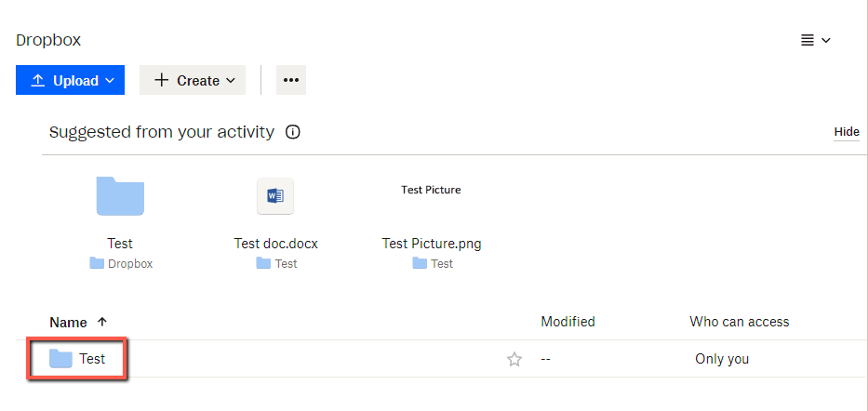Viewport: 868px width, 411px height.
Task: Hide the suggested activity section
Action: [x=847, y=132]
